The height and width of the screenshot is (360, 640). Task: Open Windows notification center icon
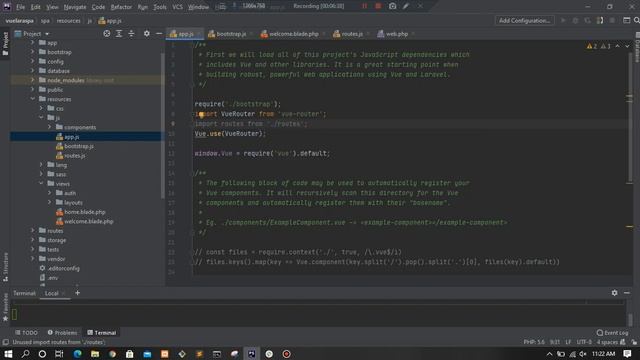(627, 354)
